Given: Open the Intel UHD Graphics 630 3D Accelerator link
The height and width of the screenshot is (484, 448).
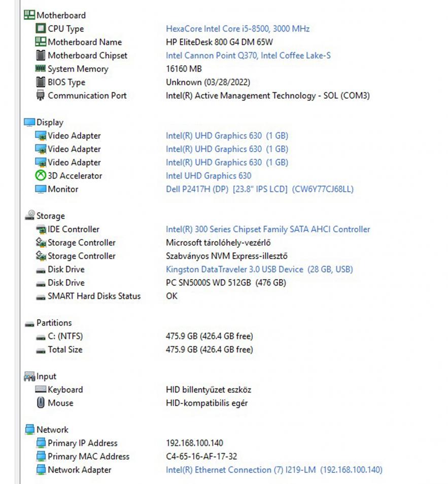Looking at the screenshot, I should coord(209,176).
